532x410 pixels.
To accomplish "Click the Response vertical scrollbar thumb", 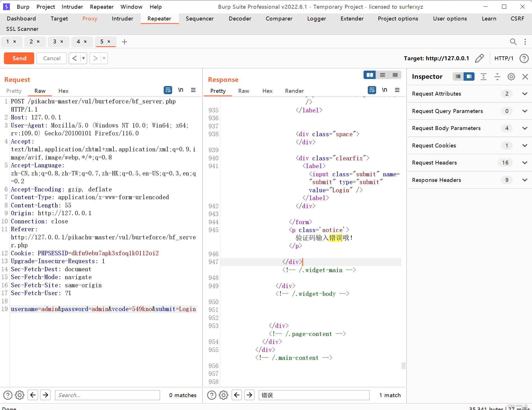I will (x=403, y=366).
